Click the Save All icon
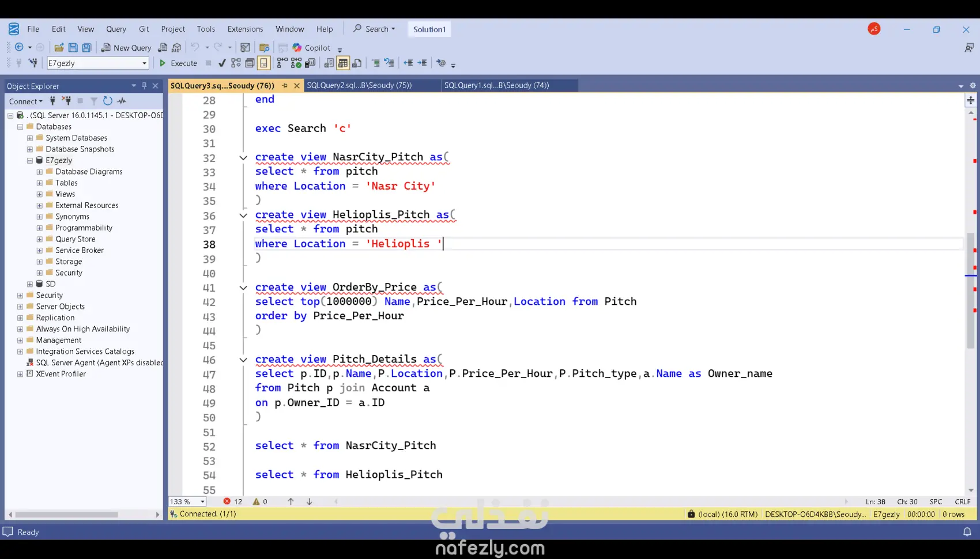This screenshot has width=980, height=559. (x=86, y=48)
